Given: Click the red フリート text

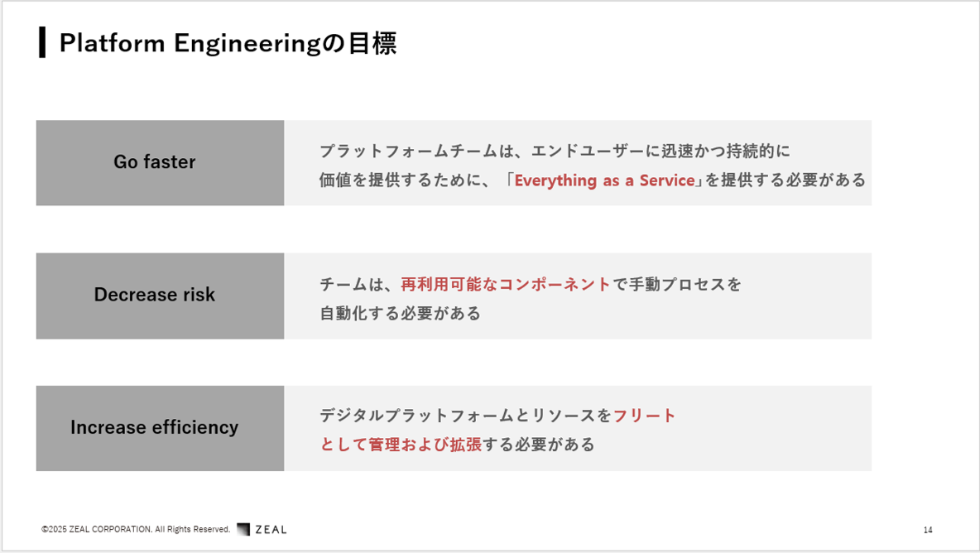Looking at the screenshot, I should tap(645, 416).
